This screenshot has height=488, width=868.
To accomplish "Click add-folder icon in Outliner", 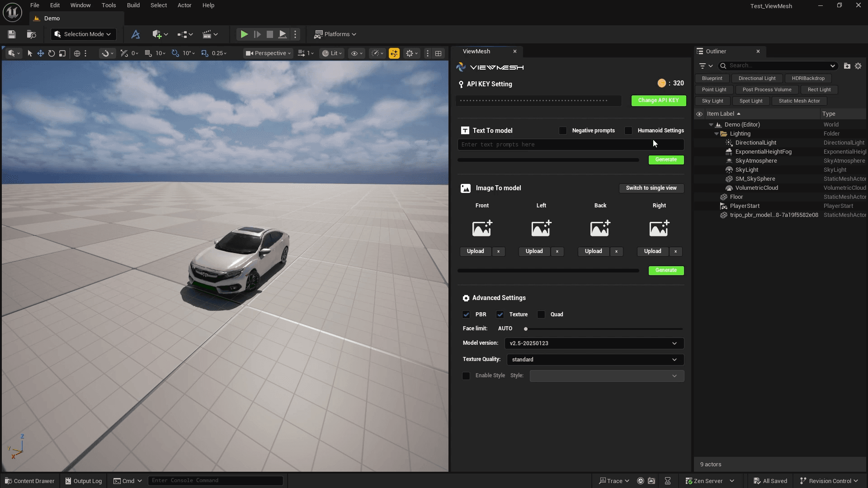I will [847, 66].
